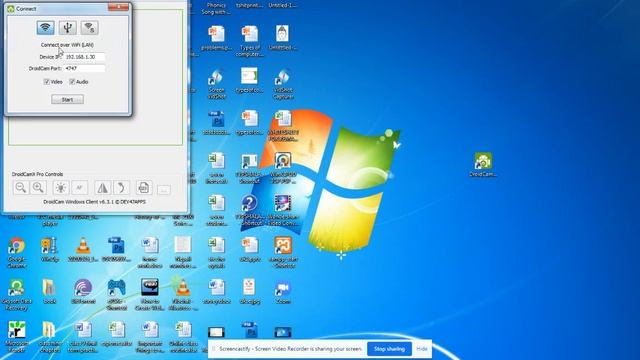This screenshot has width=640, height=360.
Task: Open the BitTorrent desktop shortcut
Action: 83,291
